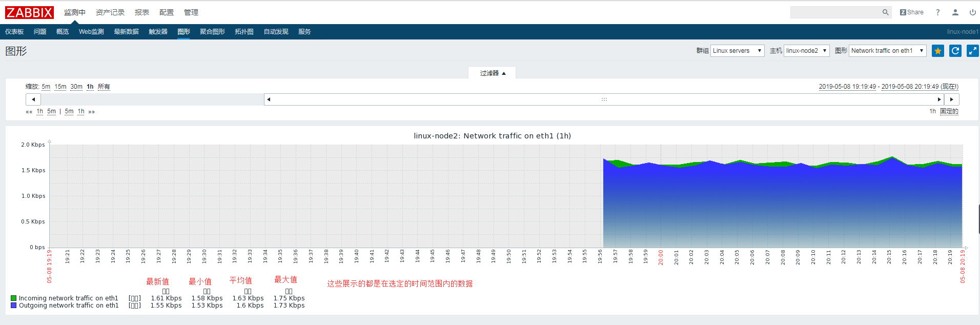Move back 5m using left navigation link
The width and height of the screenshot is (980, 325).
[51, 111]
